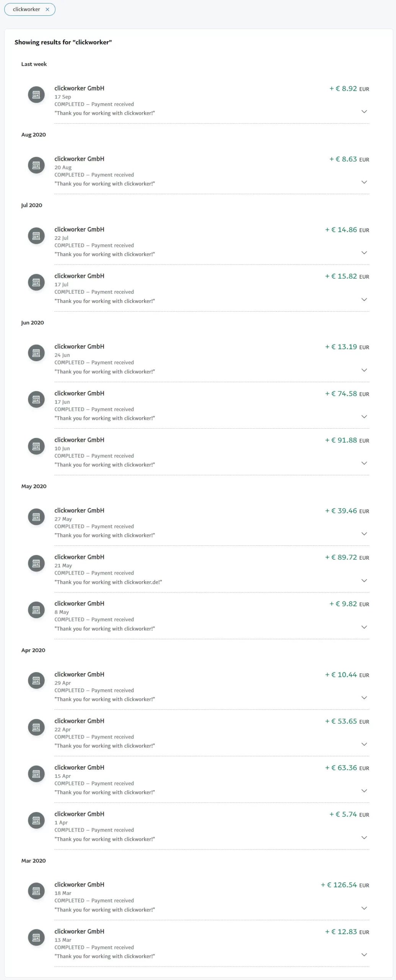This screenshot has width=396, height=980.
Task: Click merchant icon for 22 Jul payment
Action: [36, 236]
